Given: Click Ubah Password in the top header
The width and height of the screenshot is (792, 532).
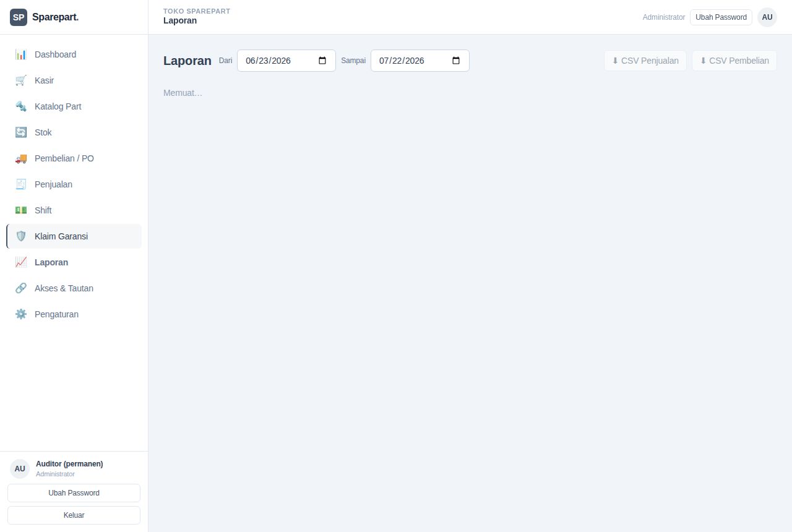Looking at the screenshot, I should pyautogui.click(x=721, y=17).
